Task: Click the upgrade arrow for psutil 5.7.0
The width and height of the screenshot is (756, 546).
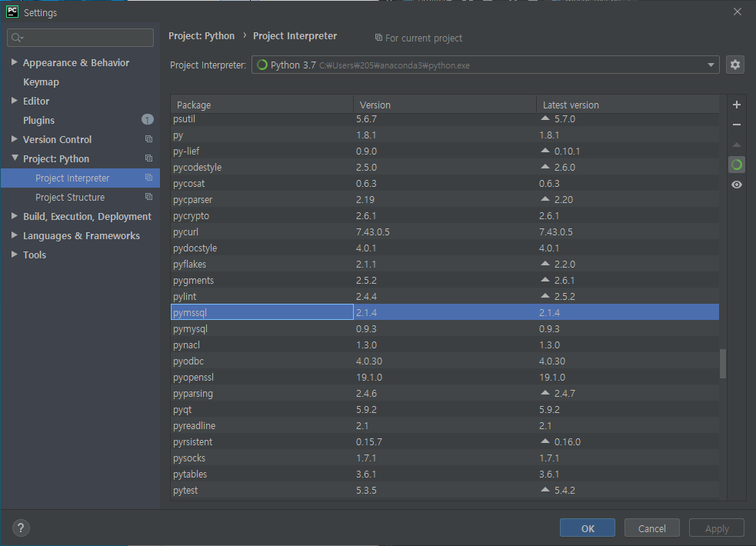Action: (x=545, y=118)
